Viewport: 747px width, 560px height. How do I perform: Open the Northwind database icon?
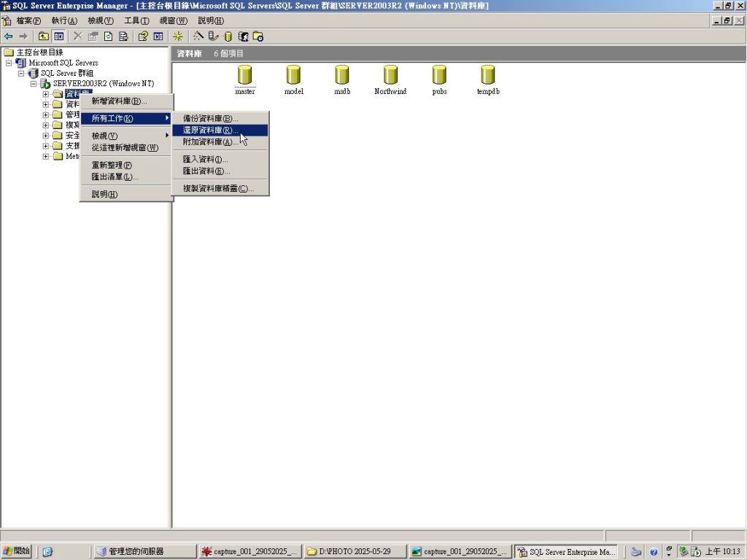tap(390, 75)
